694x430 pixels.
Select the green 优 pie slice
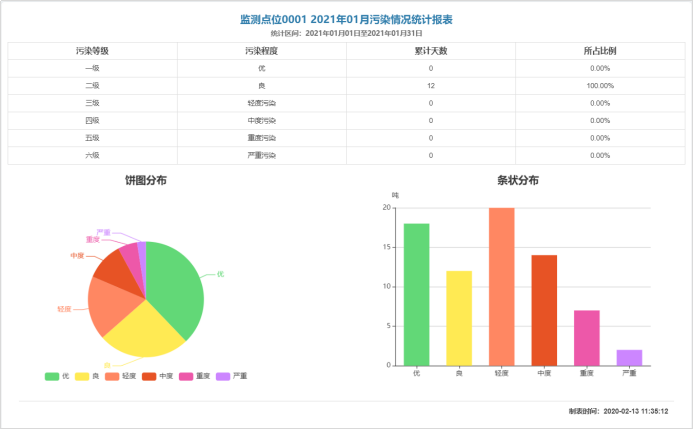[x=176, y=285]
